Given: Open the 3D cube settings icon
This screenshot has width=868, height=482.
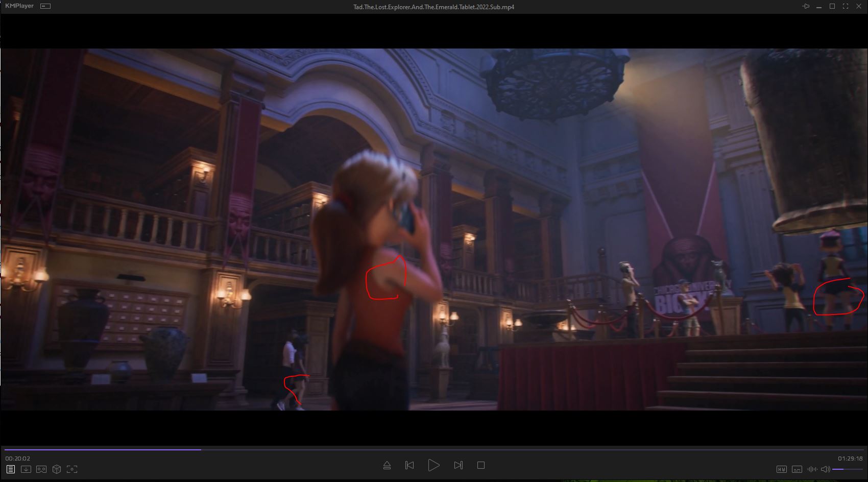Looking at the screenshot, I should pos(57,469).
